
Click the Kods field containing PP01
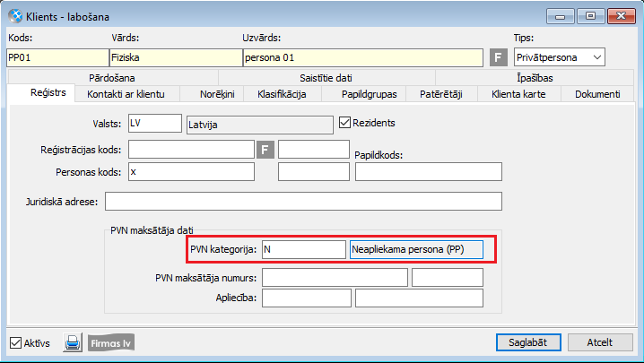[58, 57]
